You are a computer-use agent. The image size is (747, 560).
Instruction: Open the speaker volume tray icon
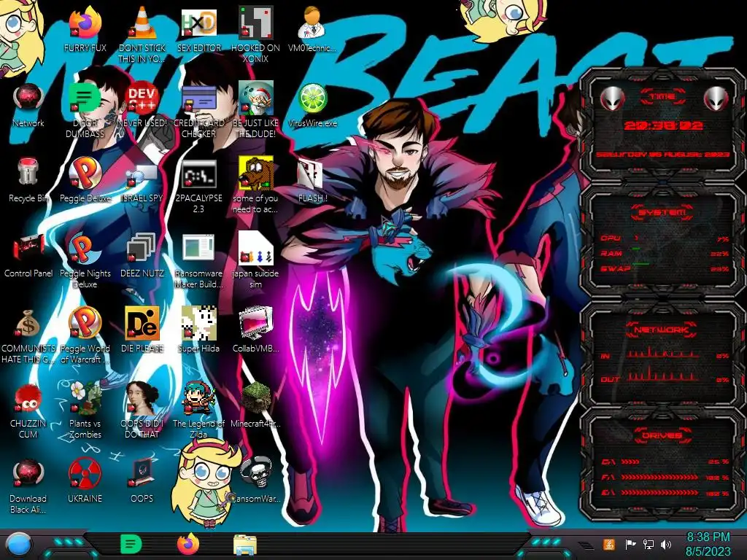click(x=666, y=544)
